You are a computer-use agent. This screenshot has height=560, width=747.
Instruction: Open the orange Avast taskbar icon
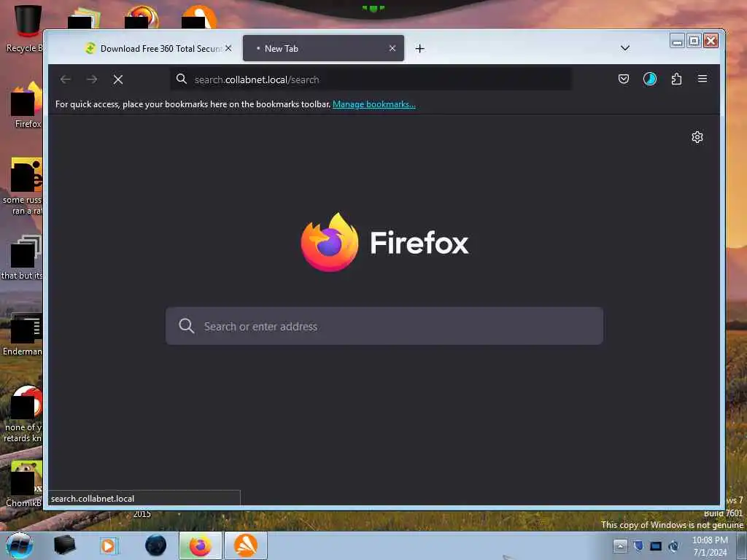click(x=246, y=545)
